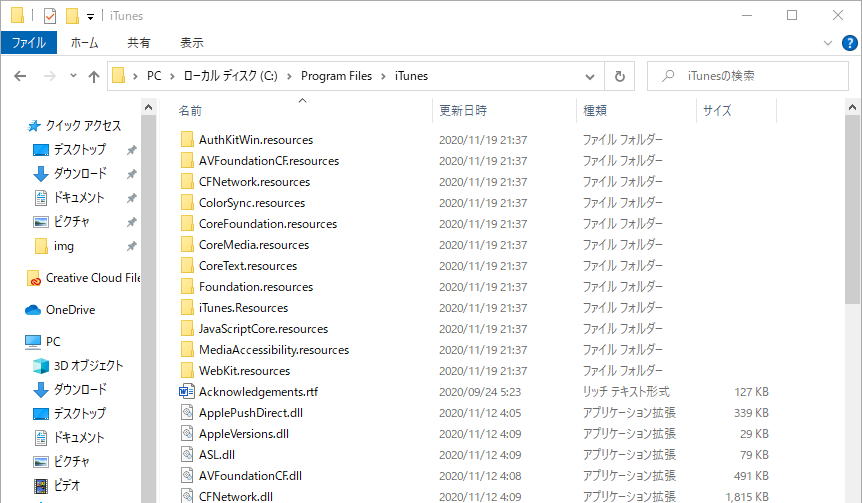The image size is (862, 503).
Task: Go up one folder level arrow
Action: 94,76
